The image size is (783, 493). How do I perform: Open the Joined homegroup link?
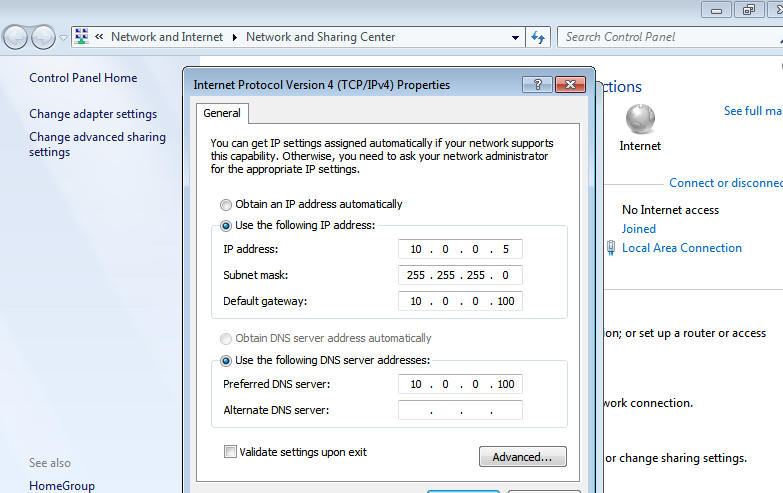[x=639, y=229]
